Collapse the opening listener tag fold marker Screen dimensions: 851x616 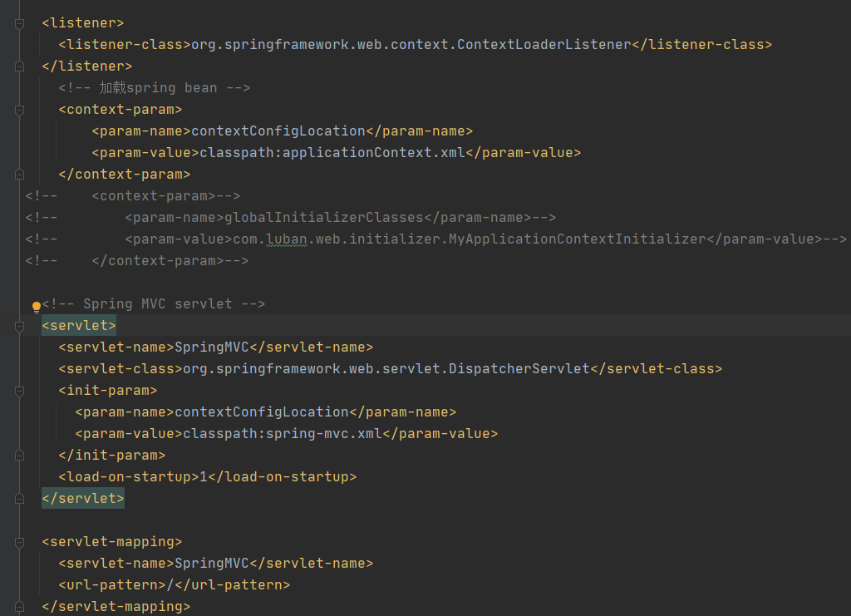click(x=20, y=23)
